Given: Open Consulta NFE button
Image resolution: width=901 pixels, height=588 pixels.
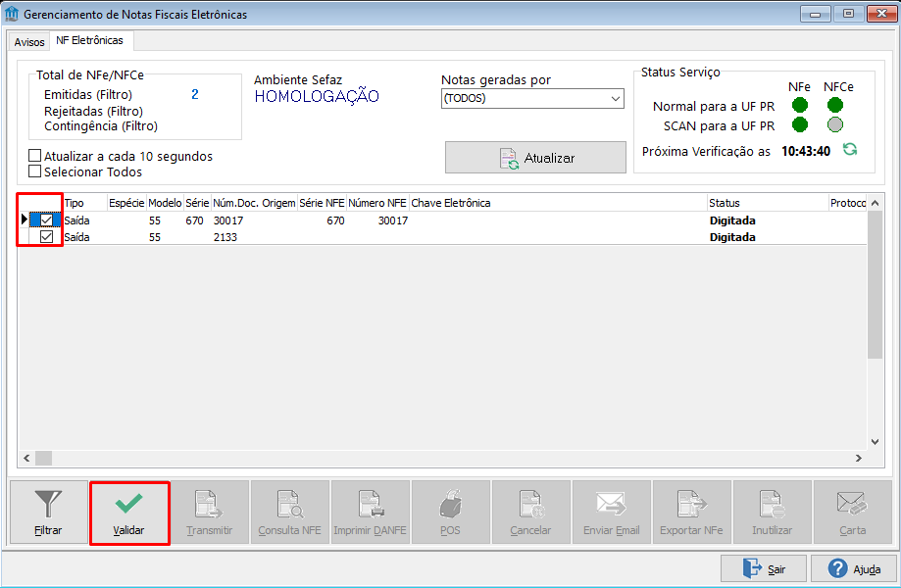Looking at the screenshot, I should pos(289,513).
